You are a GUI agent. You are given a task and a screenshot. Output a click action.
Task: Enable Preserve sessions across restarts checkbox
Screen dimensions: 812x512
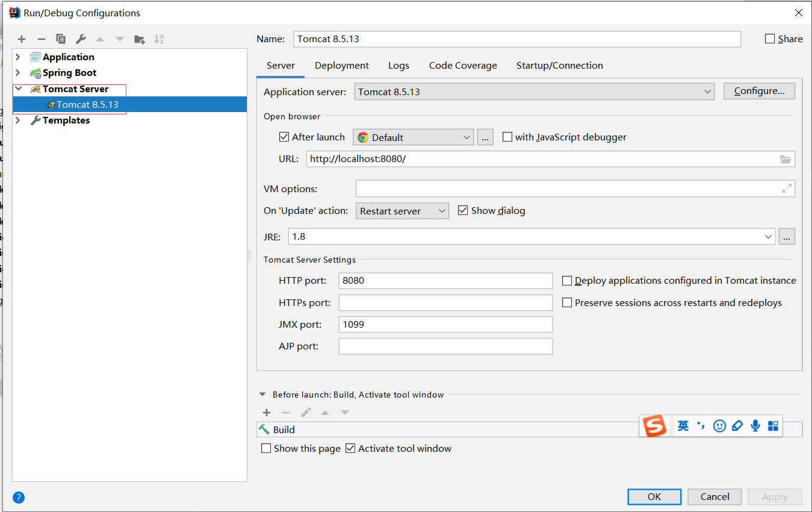[x=567, y=302]
